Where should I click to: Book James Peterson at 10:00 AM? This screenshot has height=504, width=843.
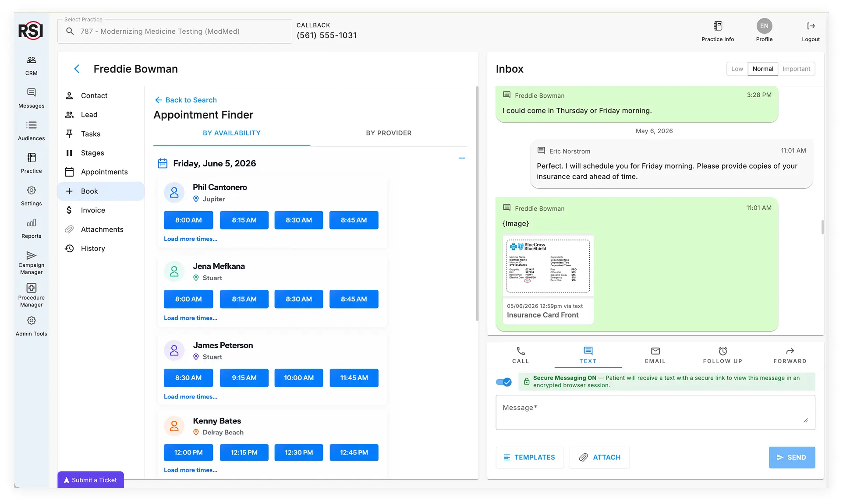point(299,378)
